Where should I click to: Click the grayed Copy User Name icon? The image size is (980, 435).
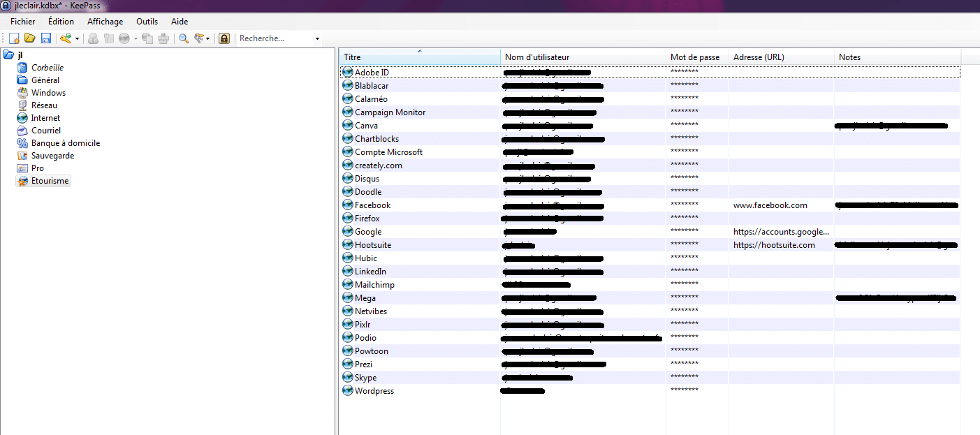pyautogui.click(x=93, y=38)
